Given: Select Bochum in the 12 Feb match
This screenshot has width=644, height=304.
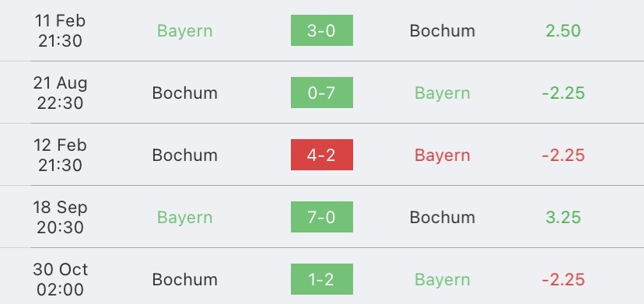Looking at the screenshot, I should click(185, 155).
